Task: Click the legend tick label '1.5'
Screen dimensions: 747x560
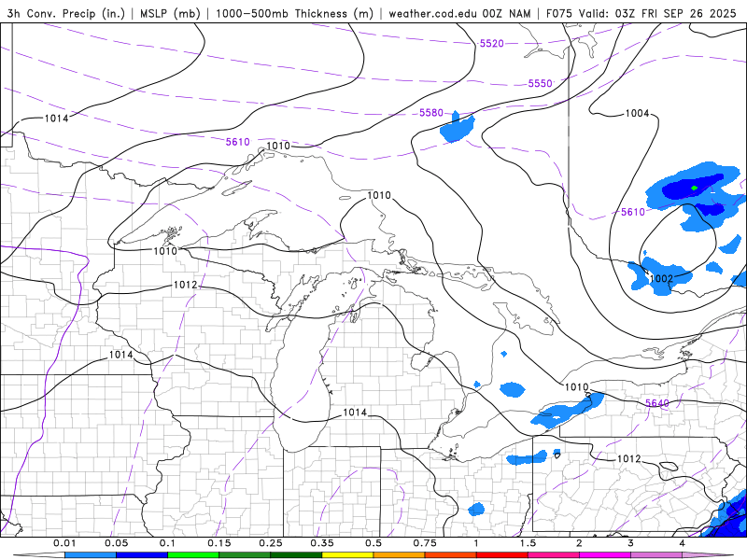Action: click(528, 543)
